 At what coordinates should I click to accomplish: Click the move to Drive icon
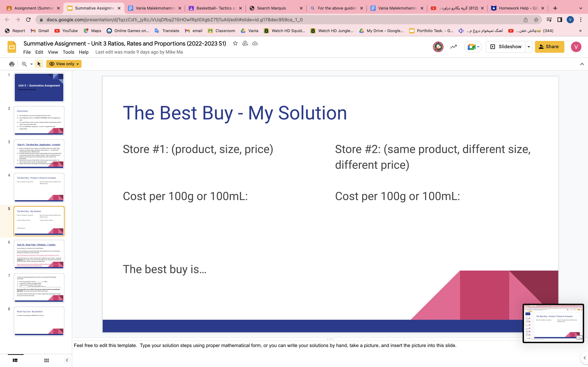click(245, 43)
